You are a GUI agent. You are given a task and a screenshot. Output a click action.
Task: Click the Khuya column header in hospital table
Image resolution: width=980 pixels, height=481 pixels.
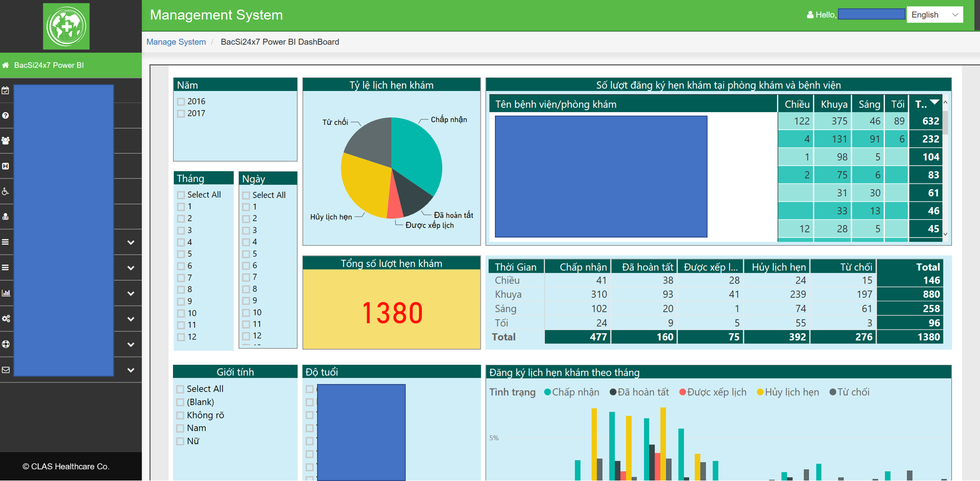(833, 104)
